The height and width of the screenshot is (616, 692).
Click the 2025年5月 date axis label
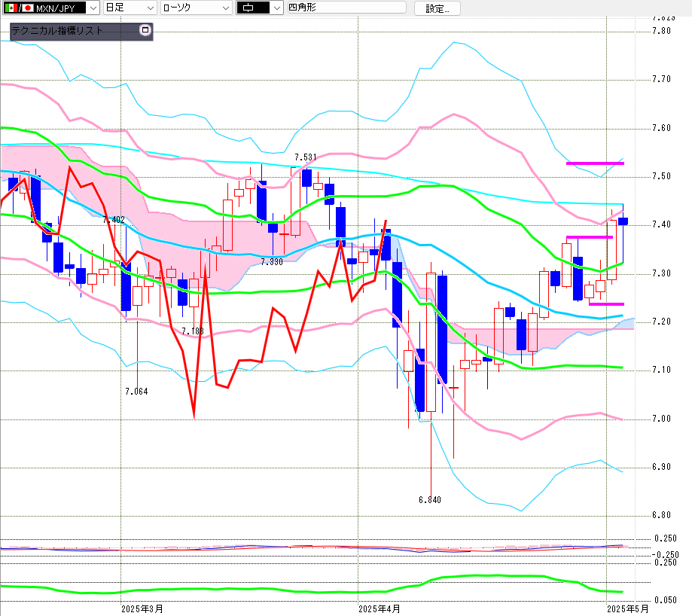627,609
